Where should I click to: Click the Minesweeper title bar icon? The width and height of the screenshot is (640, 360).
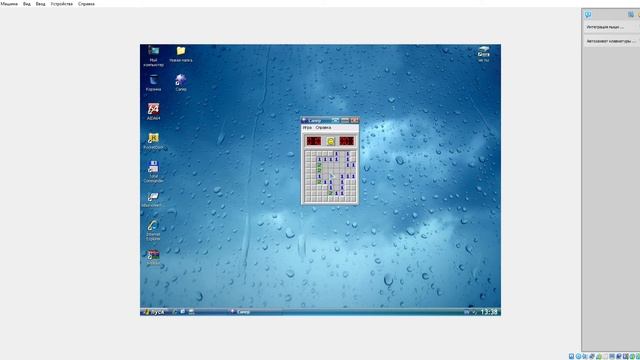[x=304, y=120]
